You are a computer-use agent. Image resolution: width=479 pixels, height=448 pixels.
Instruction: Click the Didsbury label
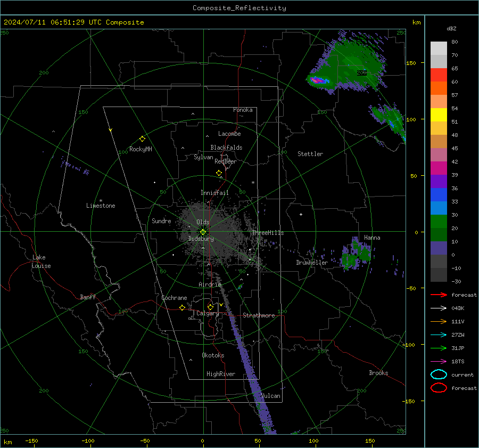pyautogui.click(x=201, y=239)
